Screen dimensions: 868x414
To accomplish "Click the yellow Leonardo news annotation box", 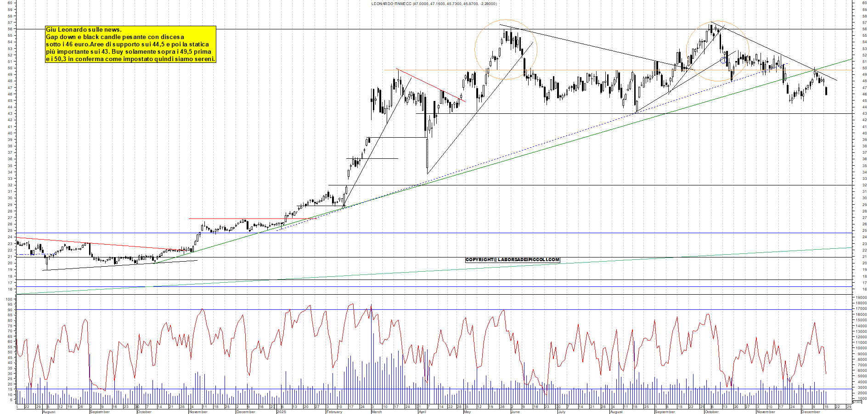I will [x=130, y=44].
